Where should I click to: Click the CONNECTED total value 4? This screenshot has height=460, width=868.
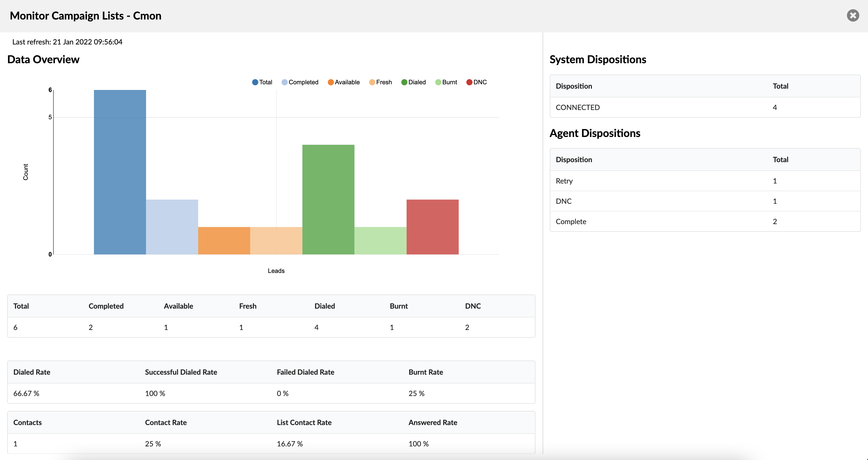[775, 108]
